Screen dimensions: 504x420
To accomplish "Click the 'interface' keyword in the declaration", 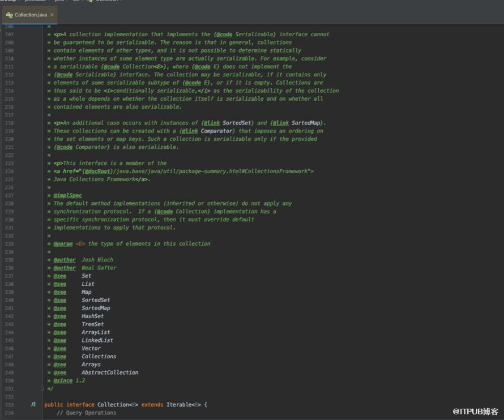I will pos(80,405).
